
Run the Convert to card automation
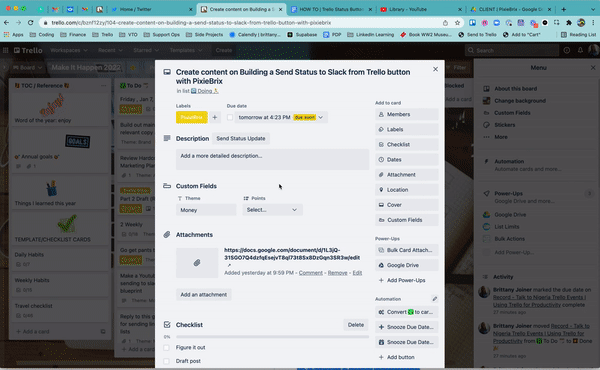[406, 312]
